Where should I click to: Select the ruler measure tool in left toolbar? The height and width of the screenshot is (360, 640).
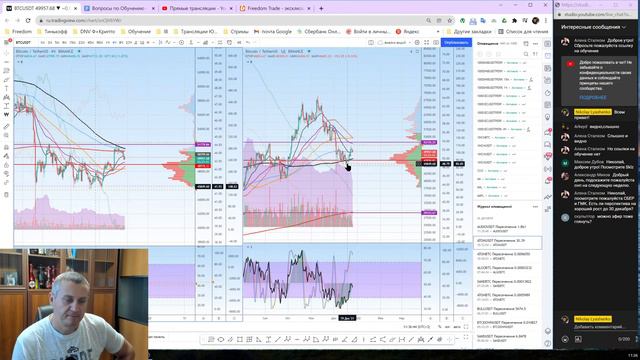(7, 126)
